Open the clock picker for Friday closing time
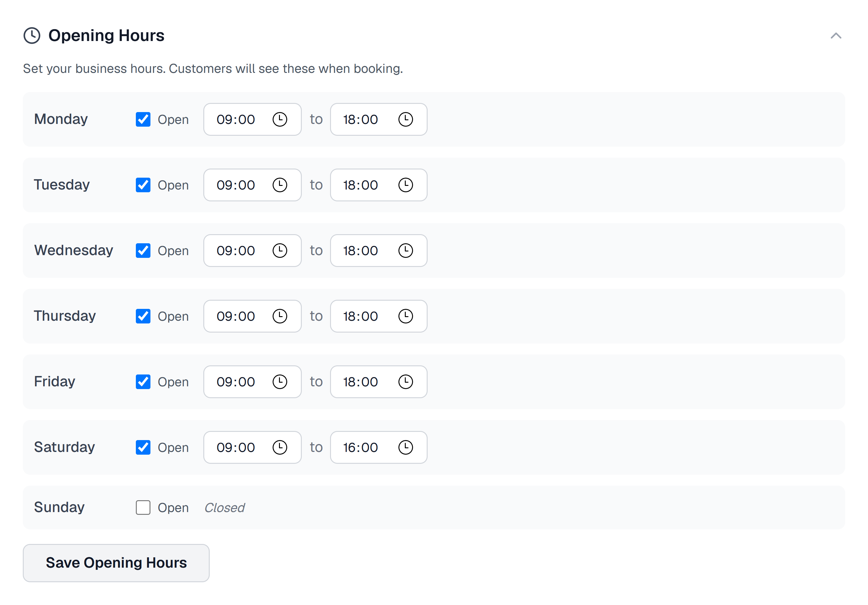Screen dimensions: 868x605 point(406,382)
